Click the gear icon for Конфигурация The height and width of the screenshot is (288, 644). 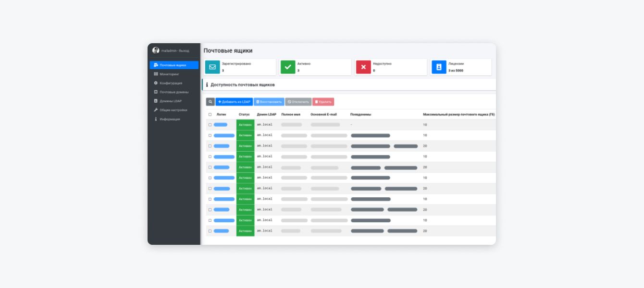156,83
